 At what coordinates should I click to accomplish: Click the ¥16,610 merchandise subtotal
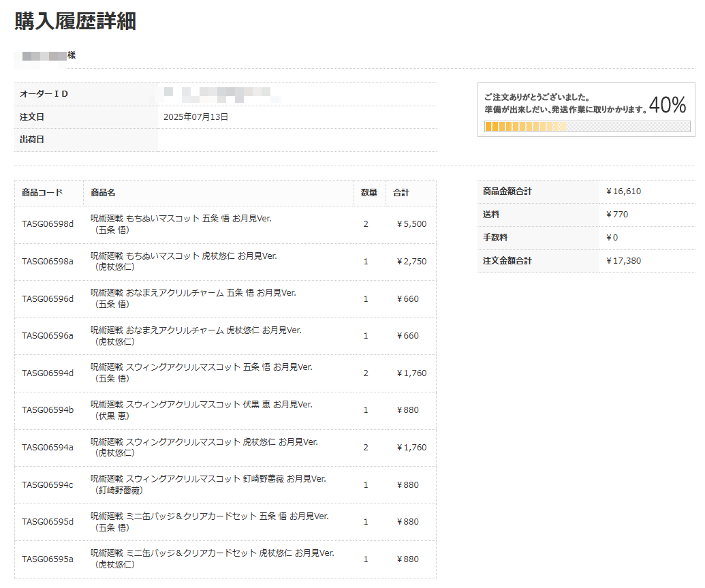tap(623, 191)
